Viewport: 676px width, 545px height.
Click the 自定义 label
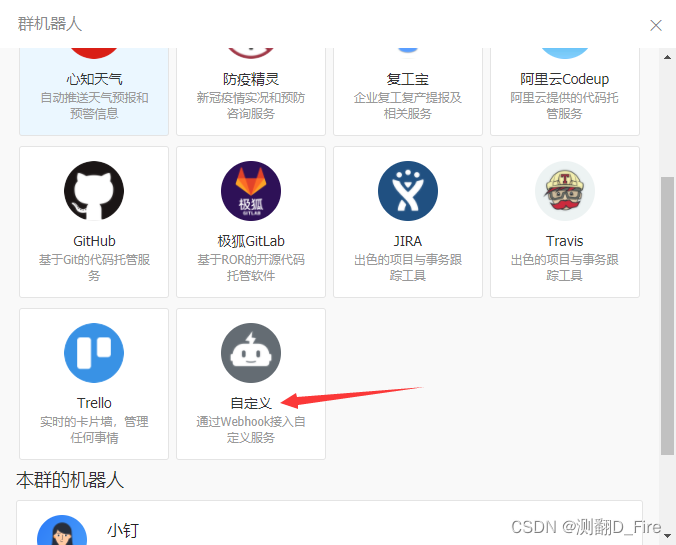251,403
